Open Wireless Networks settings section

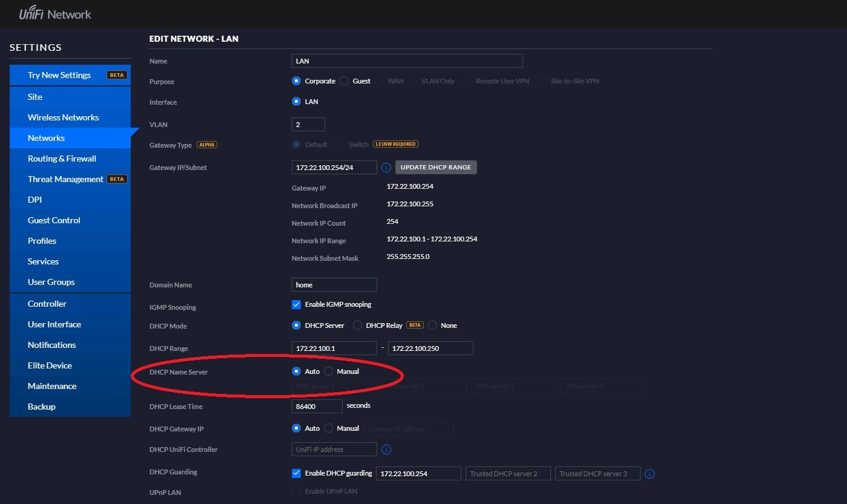point(63,117)
